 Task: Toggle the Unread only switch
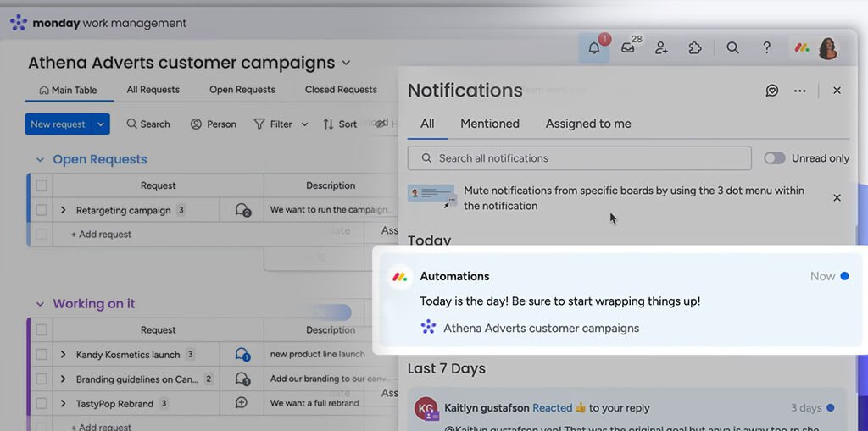[775, 158]
